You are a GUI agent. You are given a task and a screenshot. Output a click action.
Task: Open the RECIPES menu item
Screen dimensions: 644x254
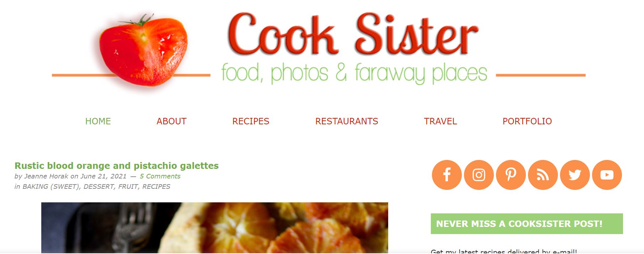click(251, 121)
